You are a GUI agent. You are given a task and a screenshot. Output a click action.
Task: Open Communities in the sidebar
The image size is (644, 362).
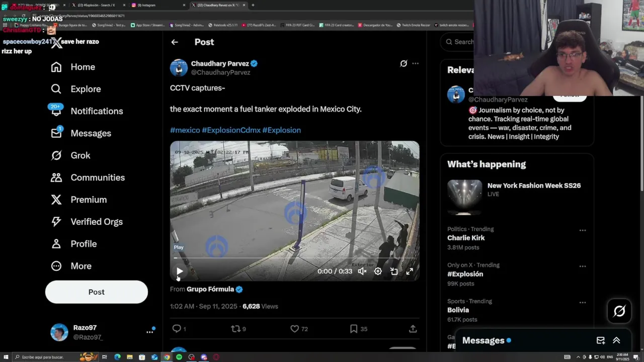point(88,177)
